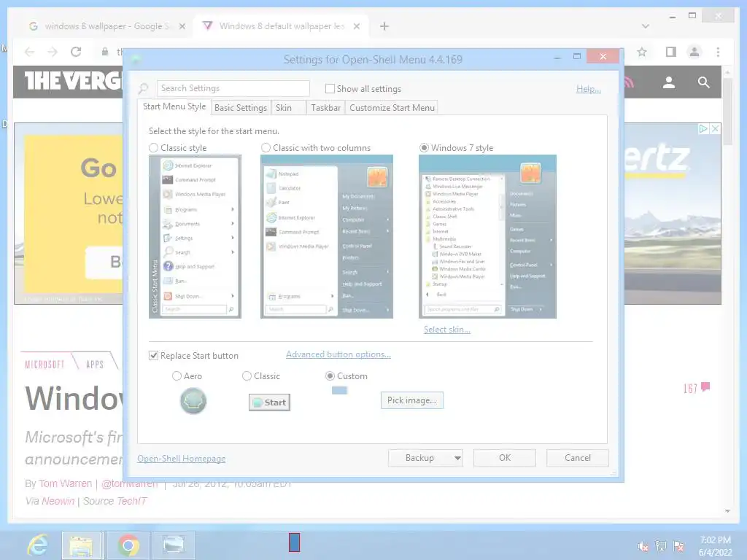Open the network tray icon

pos(661,545)
